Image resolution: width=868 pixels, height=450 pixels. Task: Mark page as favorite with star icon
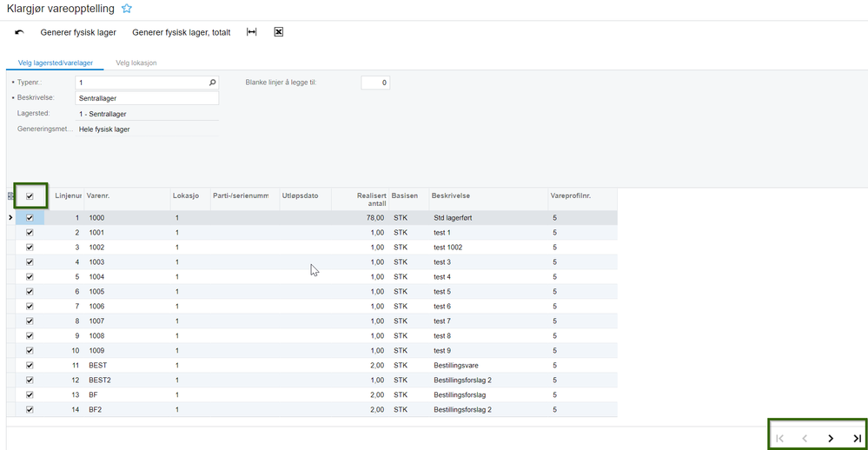pyautogui.click(x=127, y=9)
